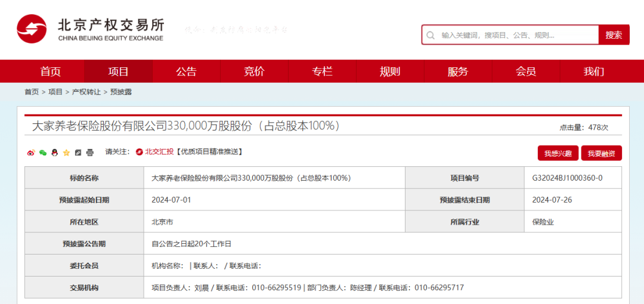
Task: Open the 竞价 navigation menu
Action: pyautogui.click(x=254, y=72)
